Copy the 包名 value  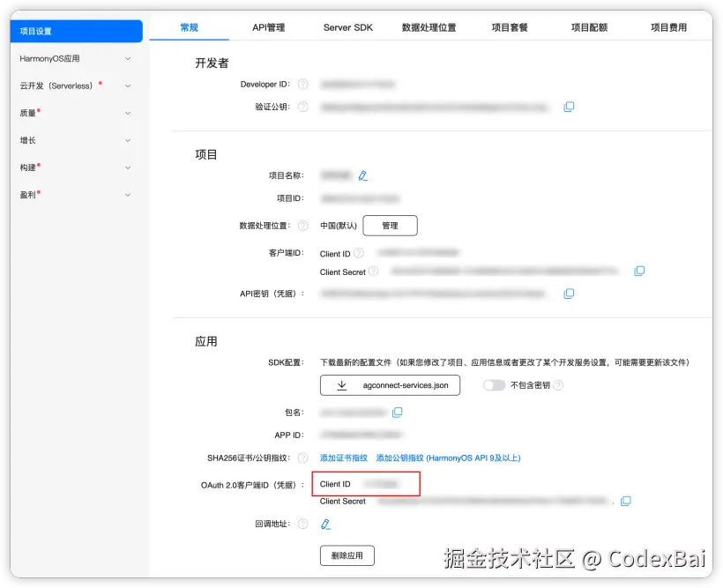[x=397, y=413]
